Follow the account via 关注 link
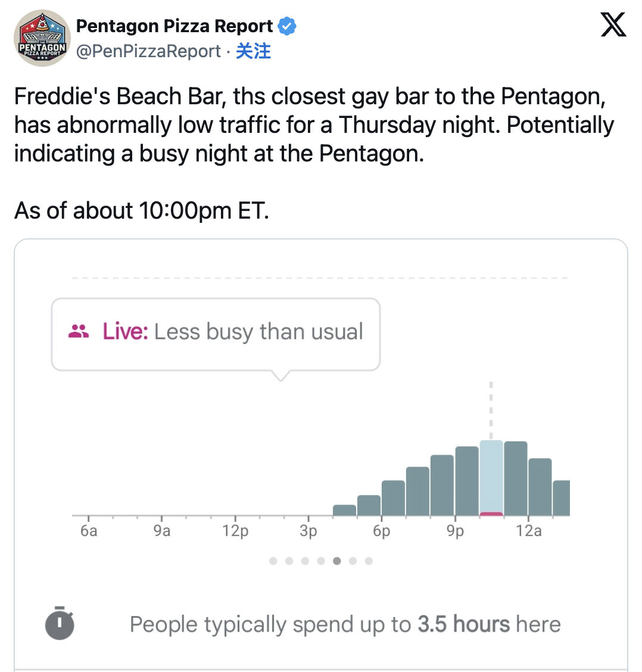642x672 pixels. tap(253, 51)
